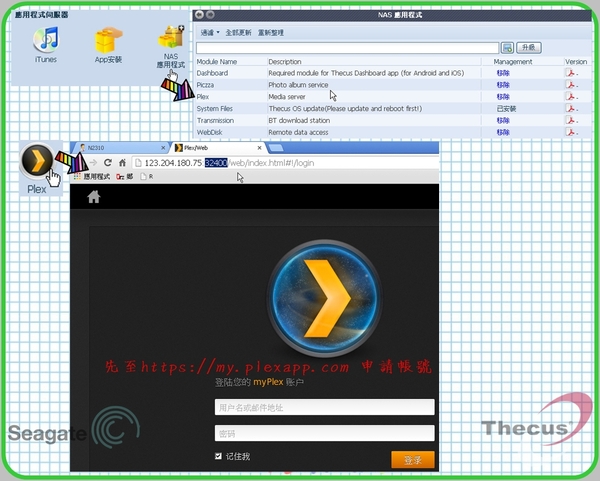Open 應用程式 apps bookmark
This screenshot has width=600, height=481.
tap(92, 176)
